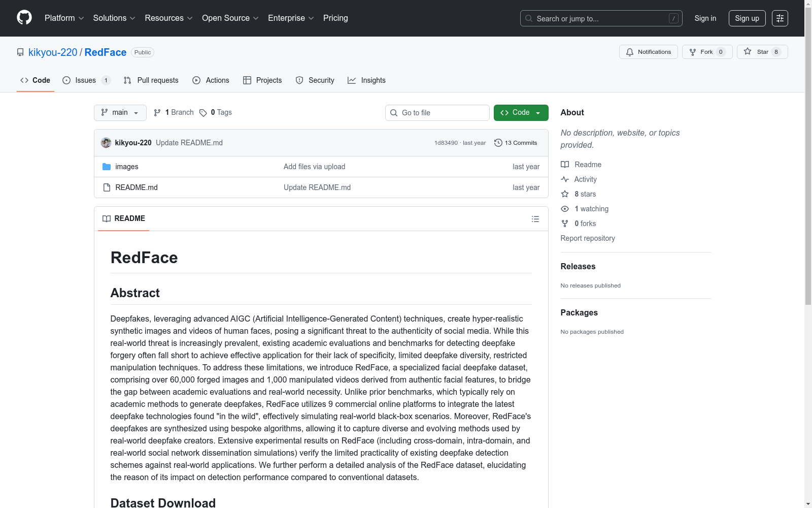
Task: Expand the Open Source menu
Action: coord(230,18)
